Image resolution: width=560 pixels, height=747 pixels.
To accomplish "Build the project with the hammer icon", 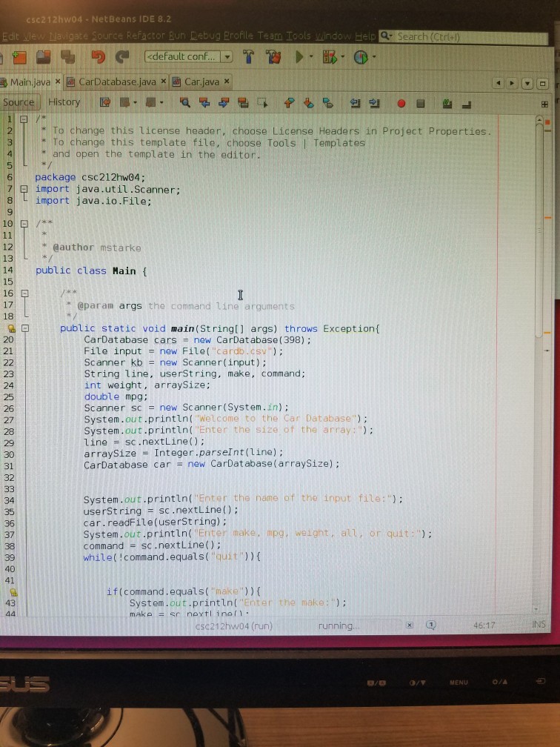I will click(248, 56).
